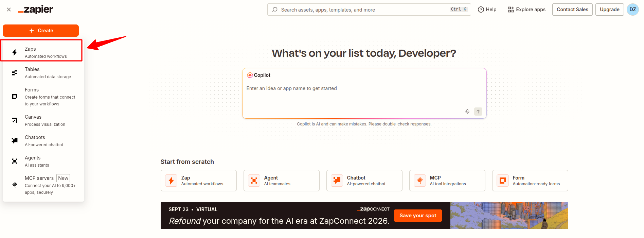Image resolution: width=644 pixels, height=238 pixels.
Task: Click the Save your spot button
Action: tap(418, 216)
